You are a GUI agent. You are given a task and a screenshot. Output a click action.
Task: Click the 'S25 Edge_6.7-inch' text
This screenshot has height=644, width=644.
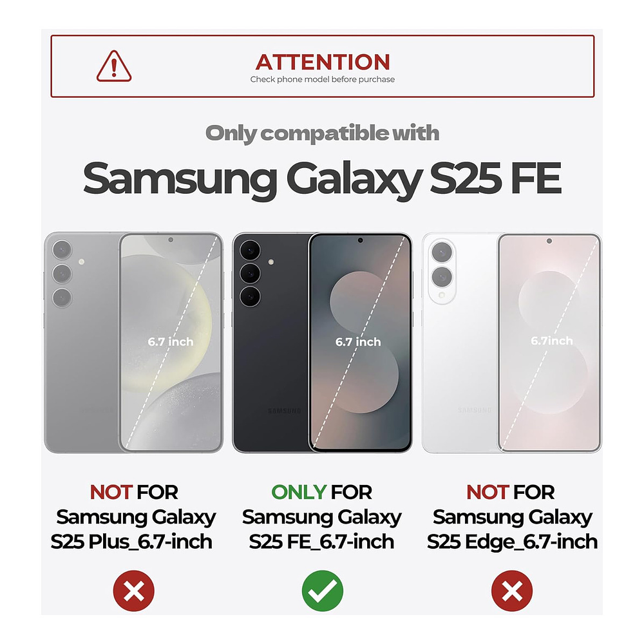512,542
